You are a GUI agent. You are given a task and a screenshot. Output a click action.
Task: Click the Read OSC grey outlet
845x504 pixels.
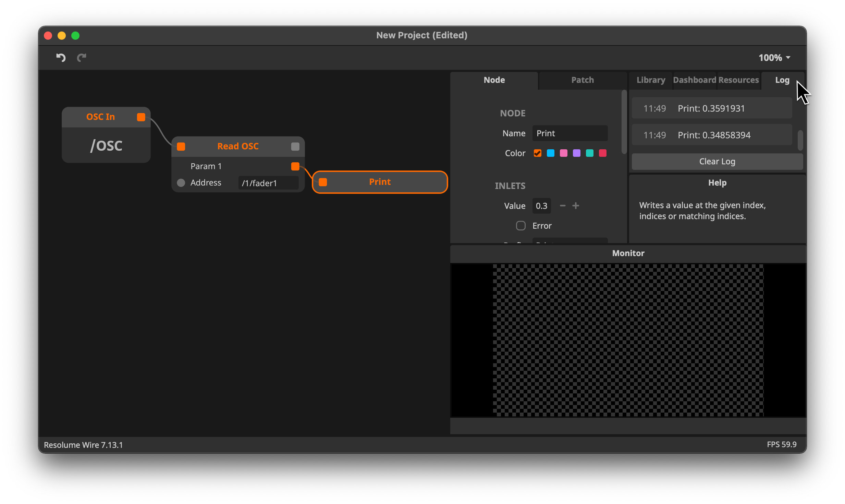[x=295, y=147]
